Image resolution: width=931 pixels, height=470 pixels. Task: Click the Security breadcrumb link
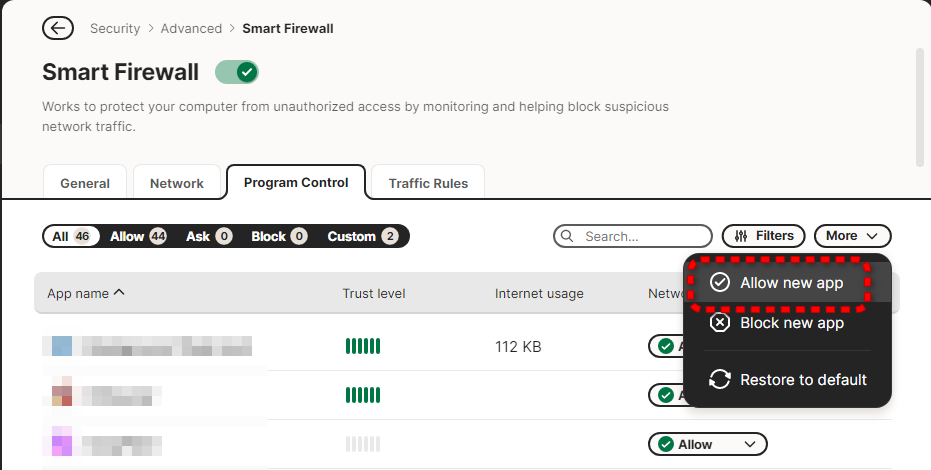pyautogui.click(x=115, y=29)
